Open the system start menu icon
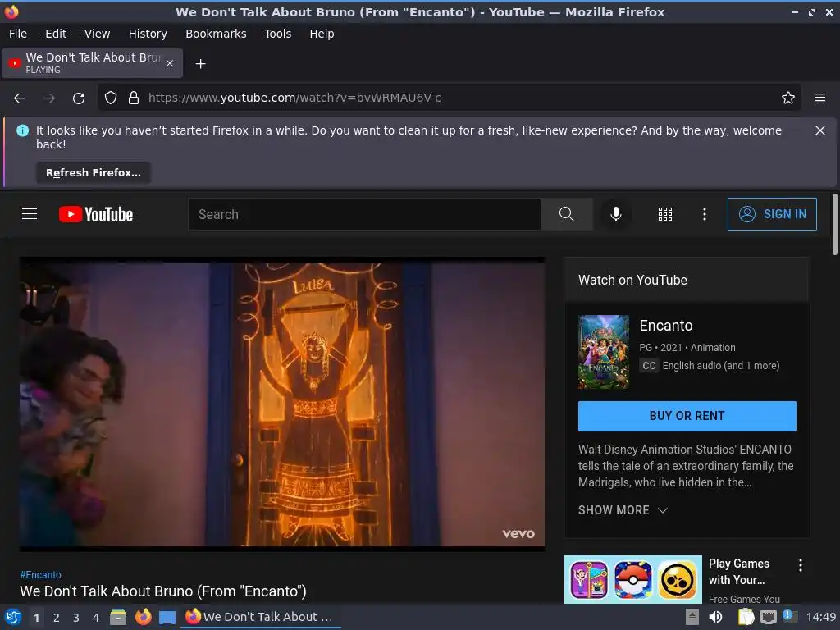This screenshot has height=630, width=840. [13, 617]
